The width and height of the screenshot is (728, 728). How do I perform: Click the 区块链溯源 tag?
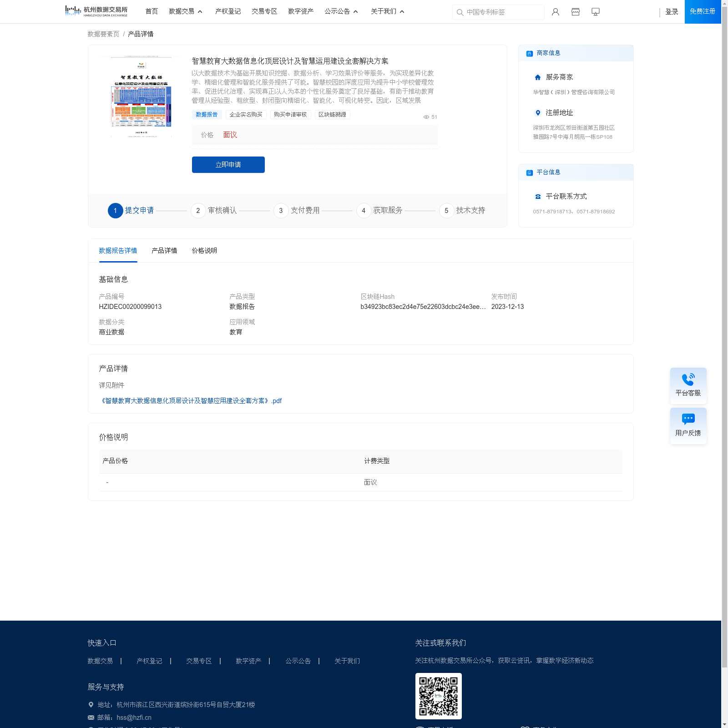[332, 115]
